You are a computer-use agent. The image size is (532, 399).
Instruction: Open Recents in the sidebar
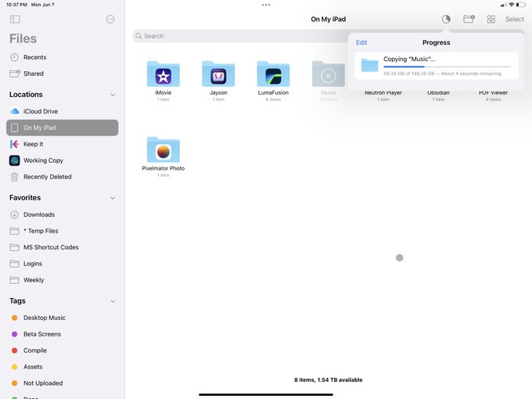(x=63, y=57)
